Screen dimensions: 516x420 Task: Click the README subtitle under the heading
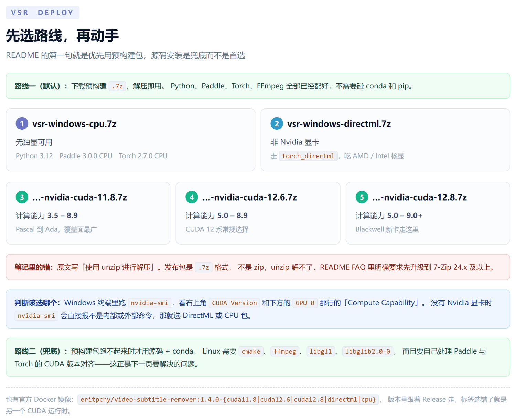click(x=126, y=55)
